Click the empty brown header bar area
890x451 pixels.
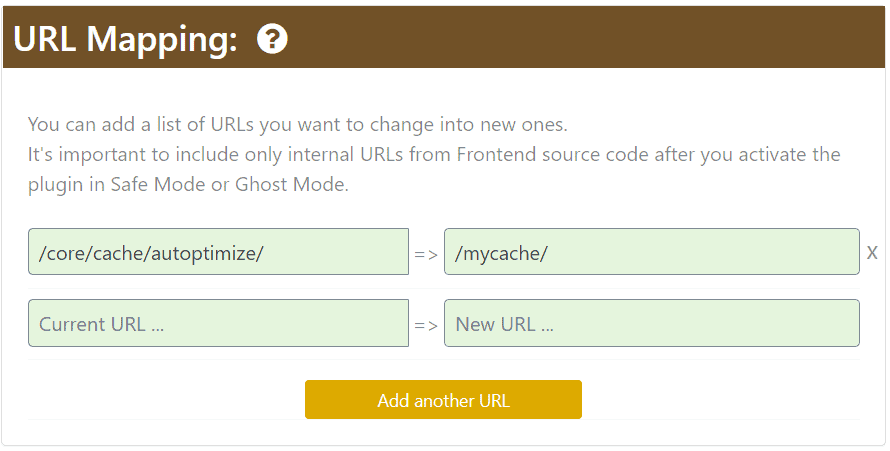pos(585,37)
